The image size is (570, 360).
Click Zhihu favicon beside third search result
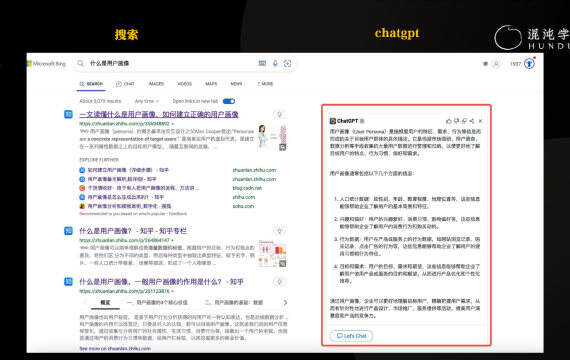(68, 281)
